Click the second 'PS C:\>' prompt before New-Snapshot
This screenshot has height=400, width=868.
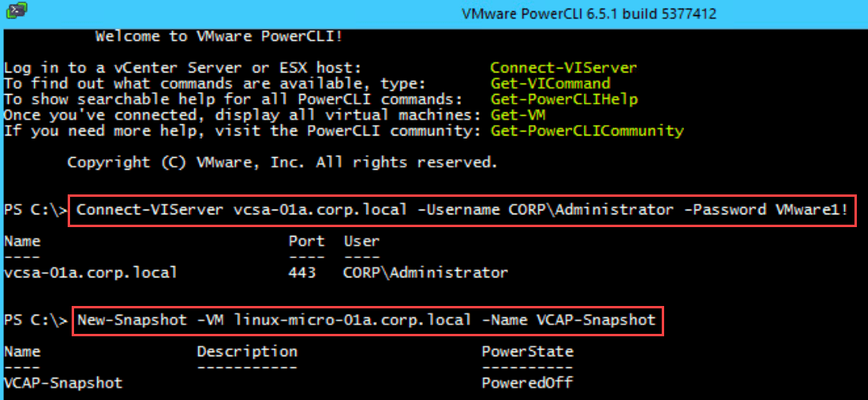pos(35,320)
